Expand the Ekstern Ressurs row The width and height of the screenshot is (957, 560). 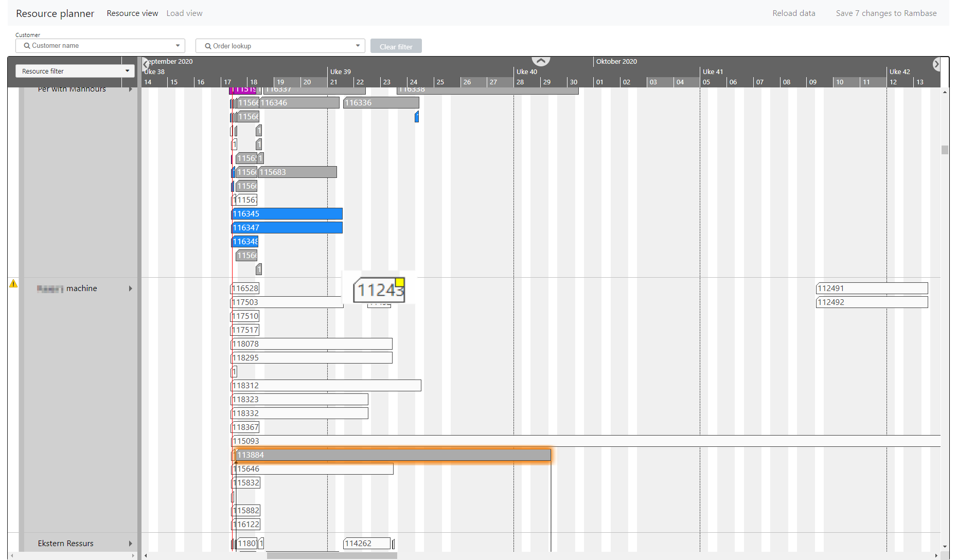(x=130, y=544)
